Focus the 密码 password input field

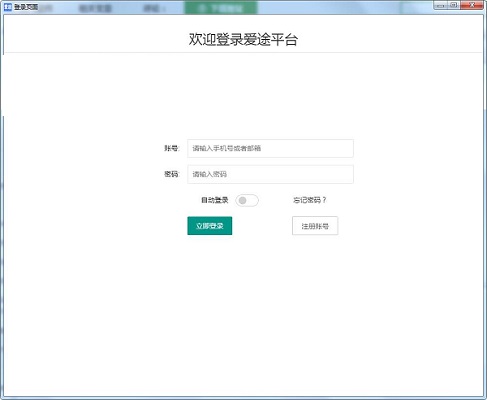270,174
